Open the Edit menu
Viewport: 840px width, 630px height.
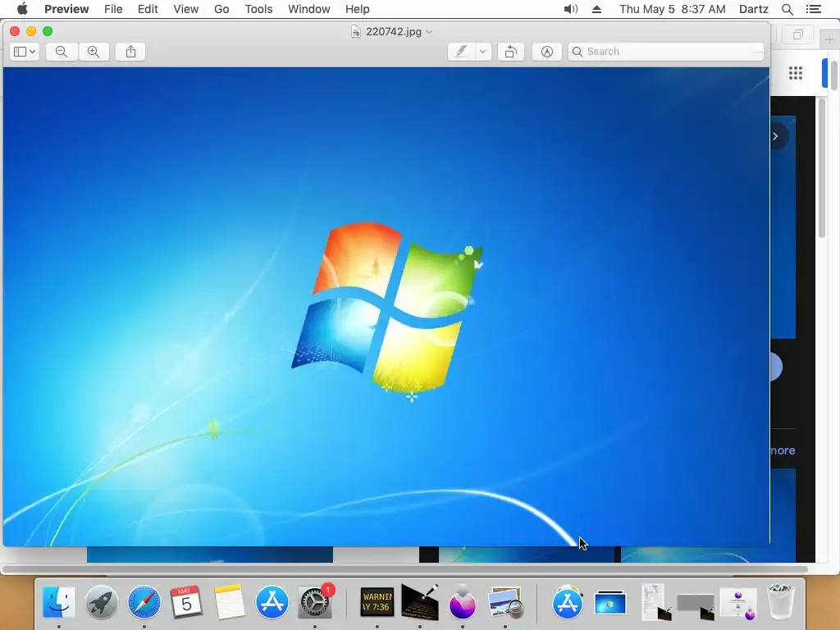148,9
